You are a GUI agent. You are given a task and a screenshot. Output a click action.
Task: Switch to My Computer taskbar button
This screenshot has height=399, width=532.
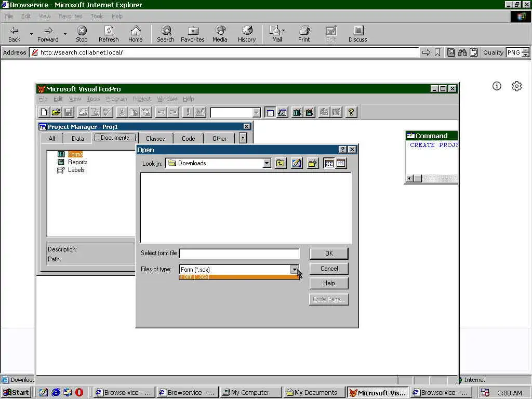click(250, 392)
